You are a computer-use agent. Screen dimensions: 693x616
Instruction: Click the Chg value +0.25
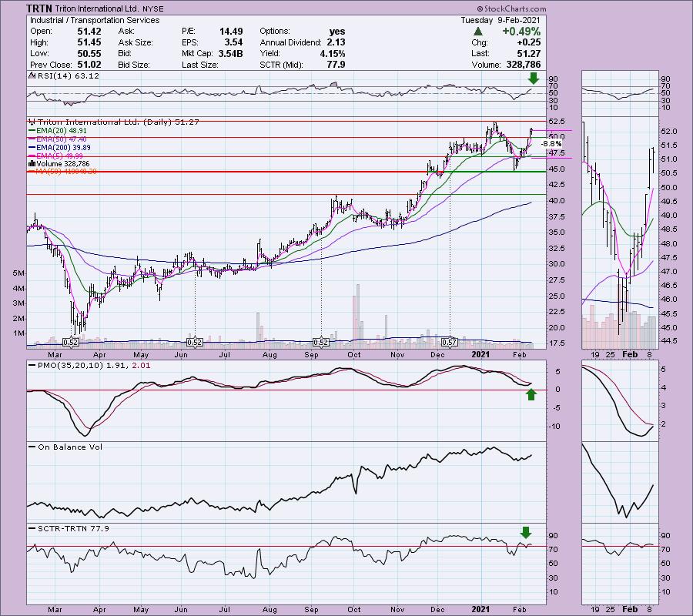tap(528, 42)
